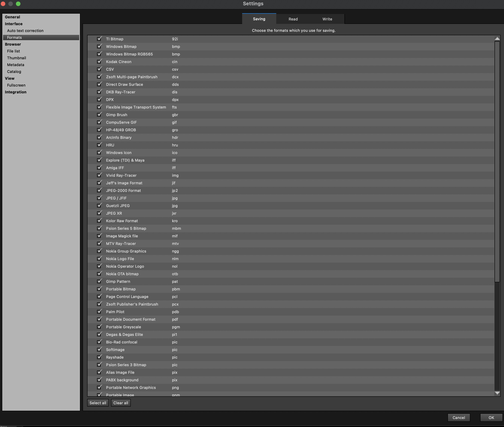Disable Portable Network Graphics saving format

pos(99,388)
